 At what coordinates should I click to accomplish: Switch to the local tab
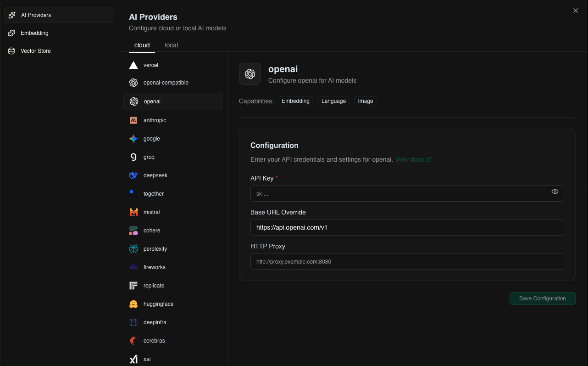(x=172, y=45)
